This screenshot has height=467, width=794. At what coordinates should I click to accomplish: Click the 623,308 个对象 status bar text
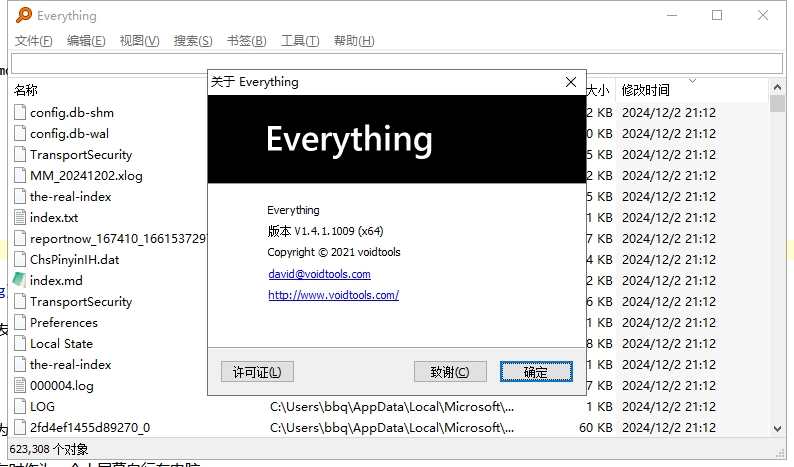point(49,449)
